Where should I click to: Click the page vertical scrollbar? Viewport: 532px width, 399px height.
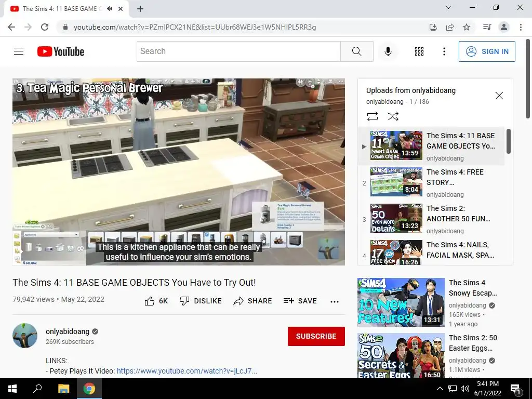coord(527,79)
